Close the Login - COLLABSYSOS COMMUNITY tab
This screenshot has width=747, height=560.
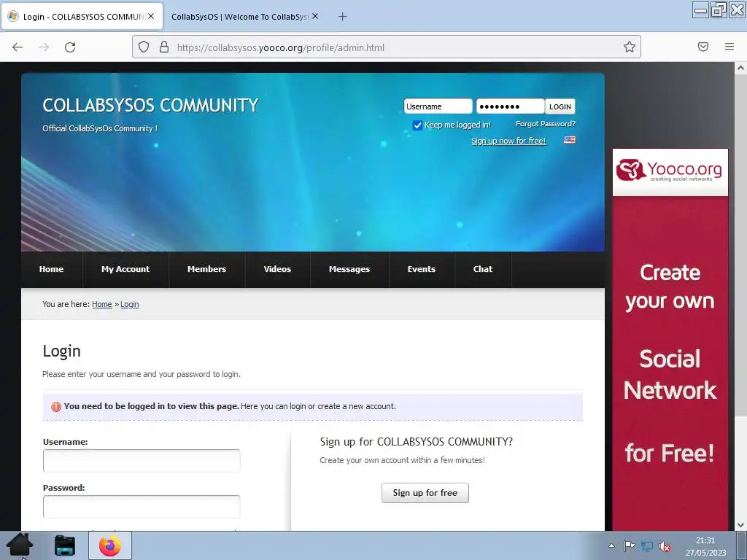[151, 16]
